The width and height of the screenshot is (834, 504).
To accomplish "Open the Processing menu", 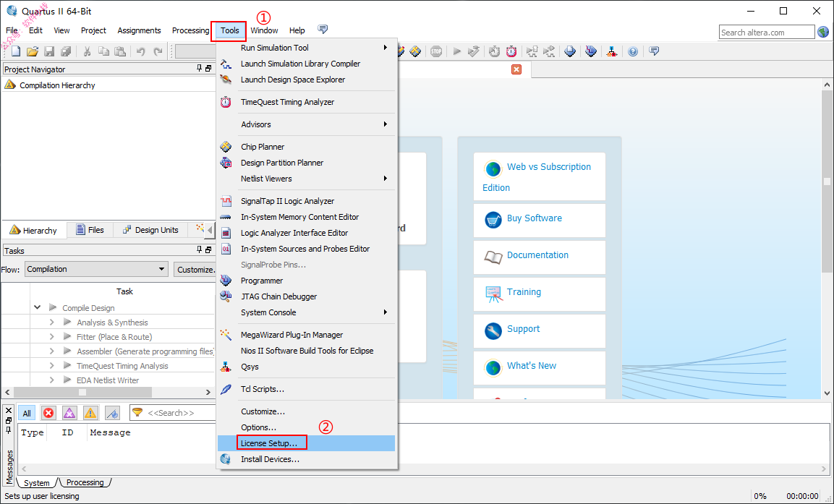I will tap(190, 31).
